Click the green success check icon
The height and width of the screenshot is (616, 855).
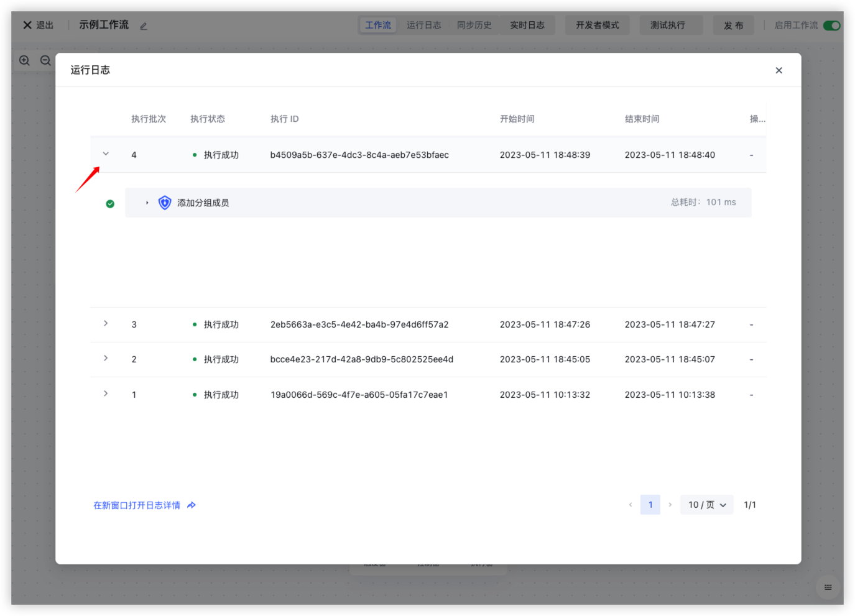[110, 204]
